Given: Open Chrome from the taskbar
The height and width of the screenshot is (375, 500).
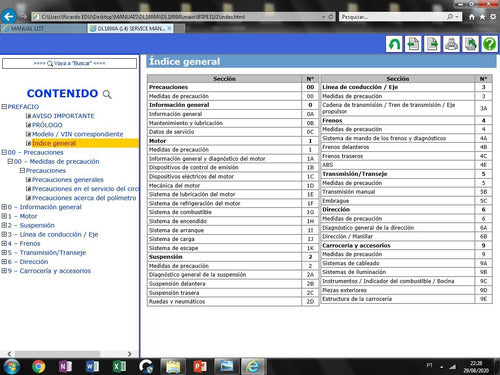Looking at the screenshot, I should tap(39, 367).
